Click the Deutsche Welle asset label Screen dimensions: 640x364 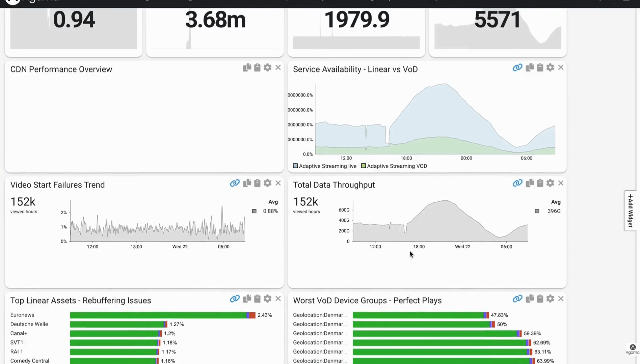[29, 324]
